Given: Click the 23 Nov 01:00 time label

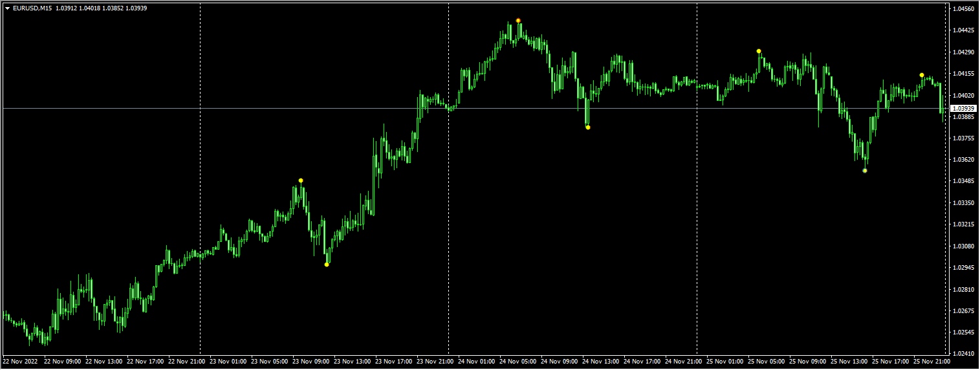Looking at the screenshot, I should (x=228, y=362).
